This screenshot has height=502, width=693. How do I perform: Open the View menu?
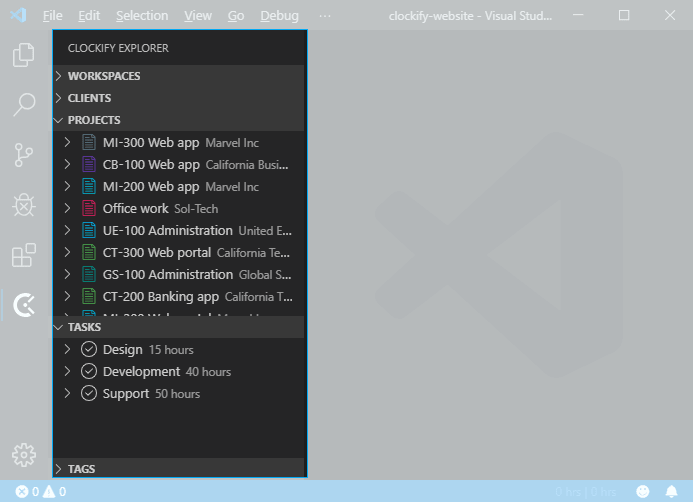tap(198, 15)
